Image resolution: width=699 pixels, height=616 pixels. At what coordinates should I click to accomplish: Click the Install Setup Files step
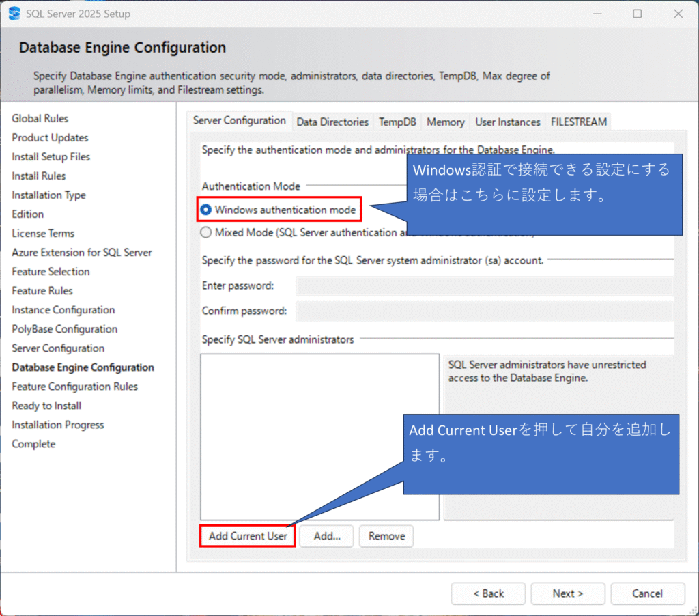[51, 157]
